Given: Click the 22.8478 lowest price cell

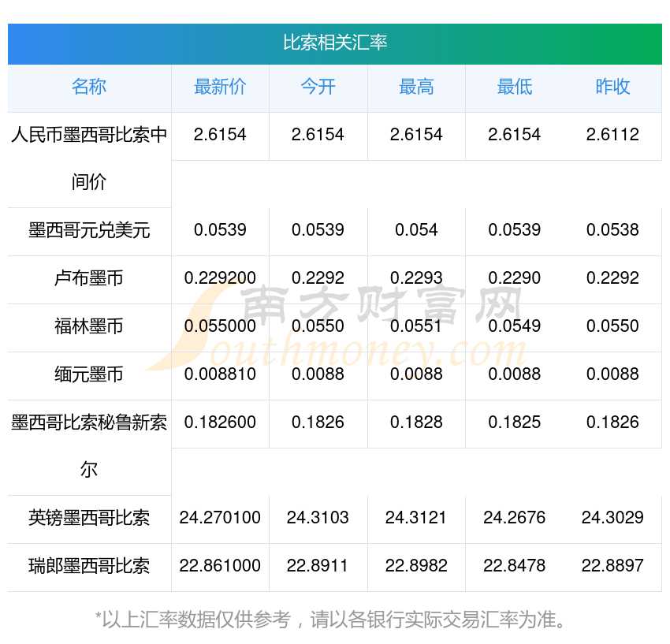Looking at the screenshot, I should 514,566.
